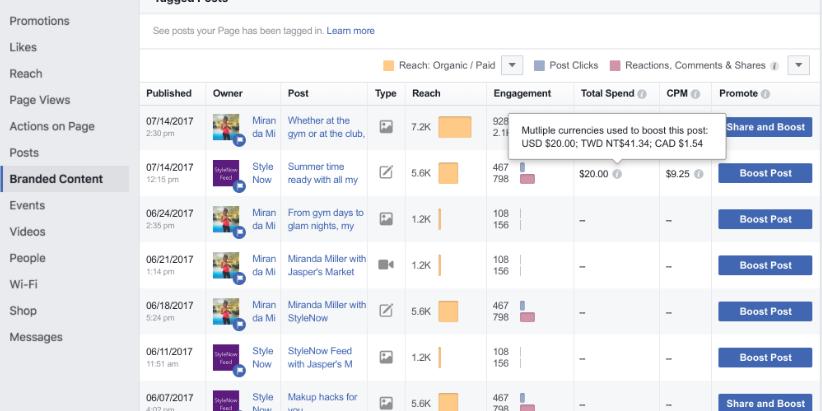Click Boost Post for 06/18/2017 post

click(x=765, y=311)
